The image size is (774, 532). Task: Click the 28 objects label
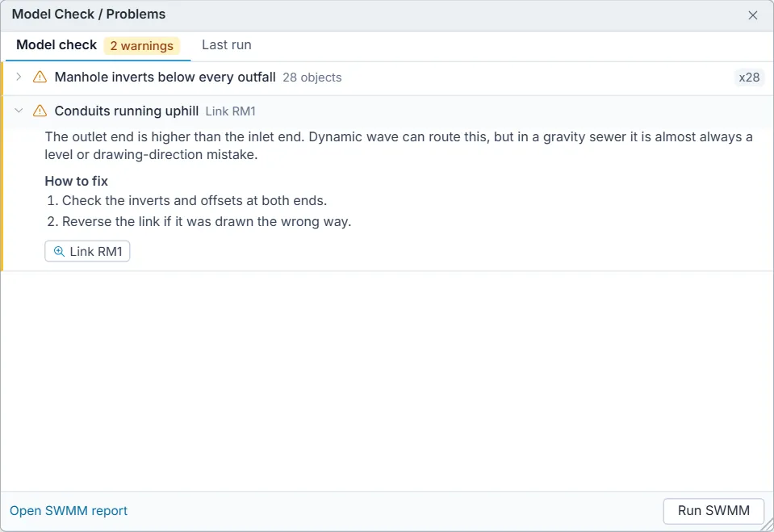[312, 77]
